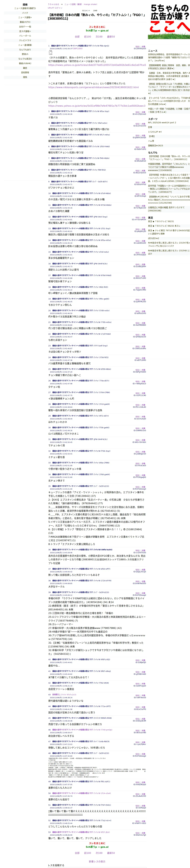Click the thread title 【高市悲報】日本の内閣 heading

(97, 16)
